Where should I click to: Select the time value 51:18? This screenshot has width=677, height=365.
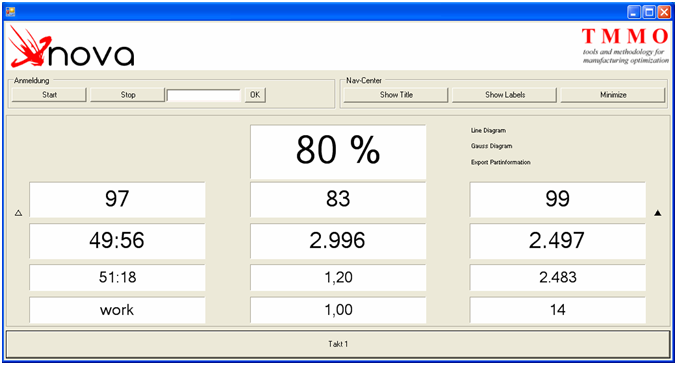117,277
